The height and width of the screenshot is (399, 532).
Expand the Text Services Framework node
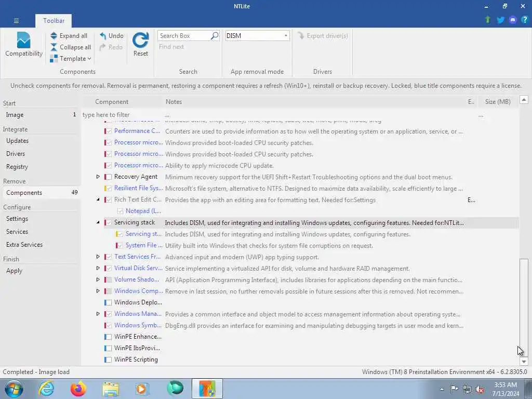98,257
